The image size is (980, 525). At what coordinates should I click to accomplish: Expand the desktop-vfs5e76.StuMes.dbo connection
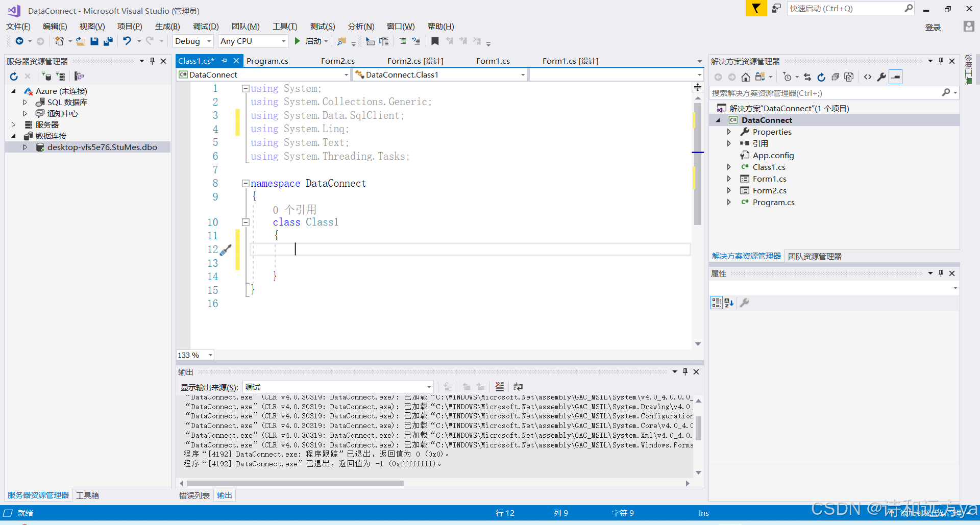[x=25, y=147]
